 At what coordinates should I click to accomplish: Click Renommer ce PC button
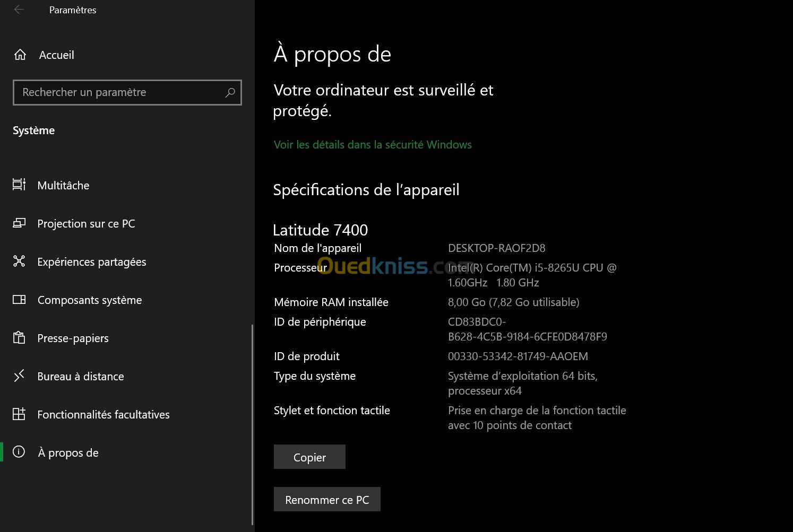pos(327,499)
